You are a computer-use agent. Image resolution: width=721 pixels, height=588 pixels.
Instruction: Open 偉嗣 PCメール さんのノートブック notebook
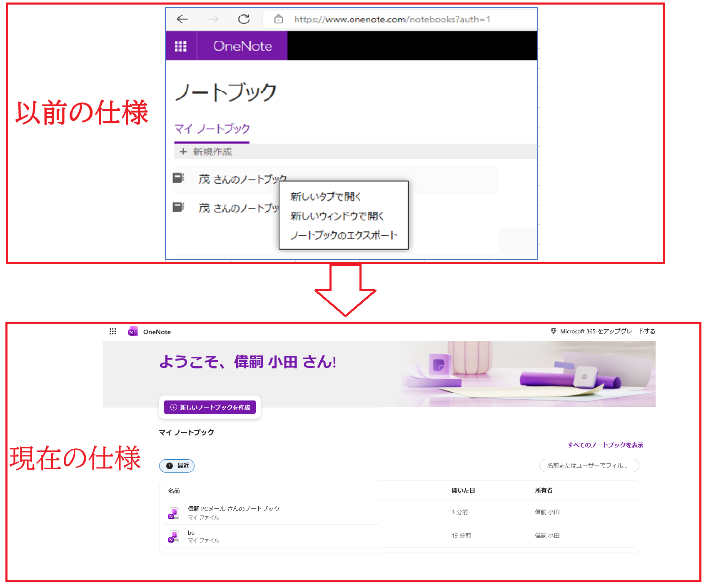234,508
